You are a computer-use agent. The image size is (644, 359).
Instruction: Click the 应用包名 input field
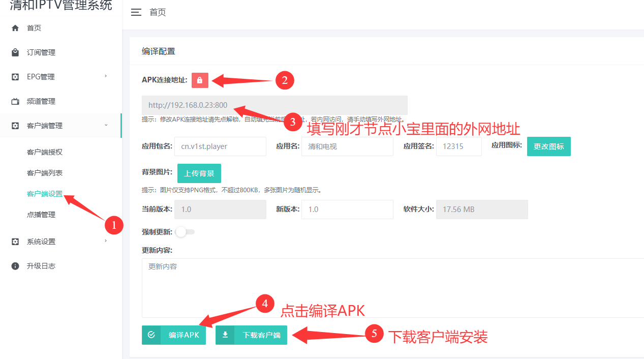point(220,146)
